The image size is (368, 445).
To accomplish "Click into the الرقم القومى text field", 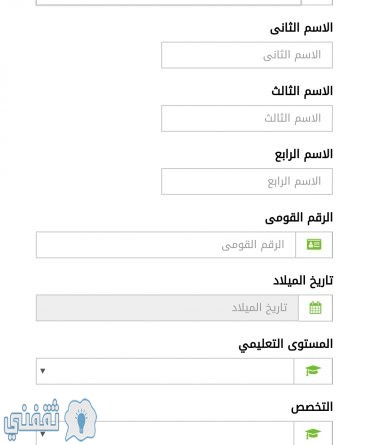I will click(x=166, y=245).
